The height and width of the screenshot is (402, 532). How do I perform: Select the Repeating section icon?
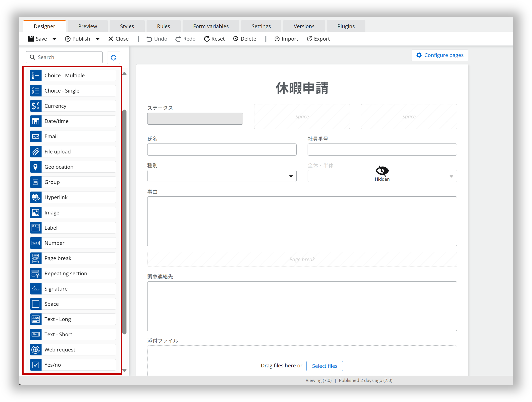36,273
